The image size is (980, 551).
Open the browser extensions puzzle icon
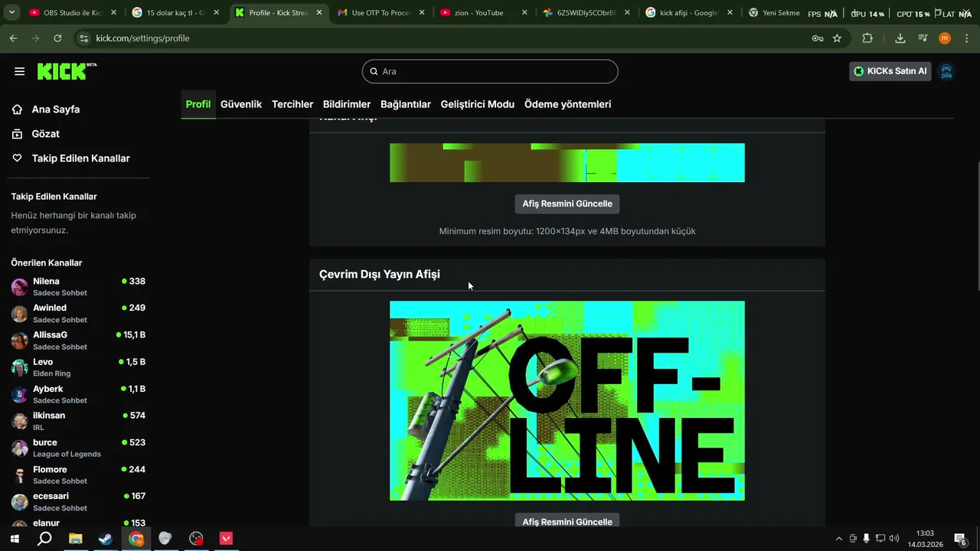coord(867,38)
